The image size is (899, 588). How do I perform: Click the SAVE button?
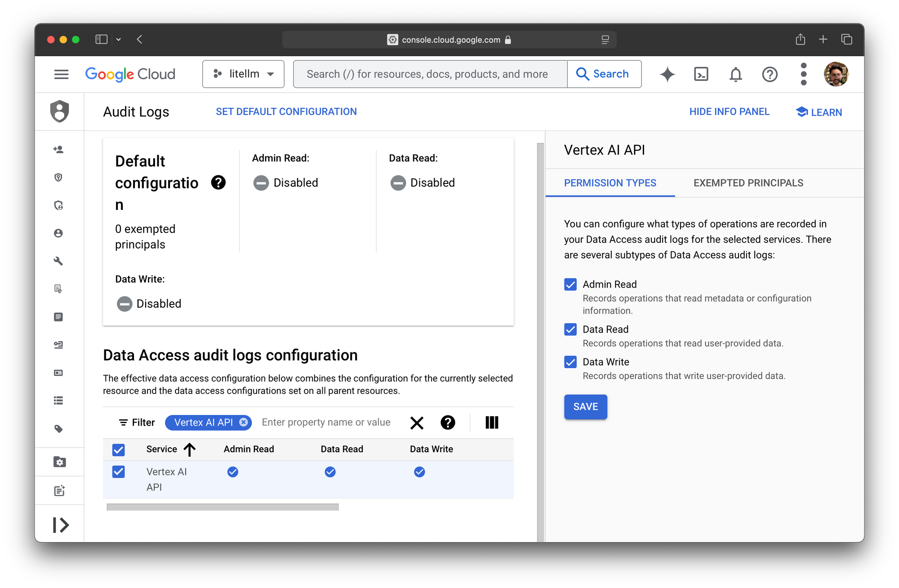tap(585, 407)
